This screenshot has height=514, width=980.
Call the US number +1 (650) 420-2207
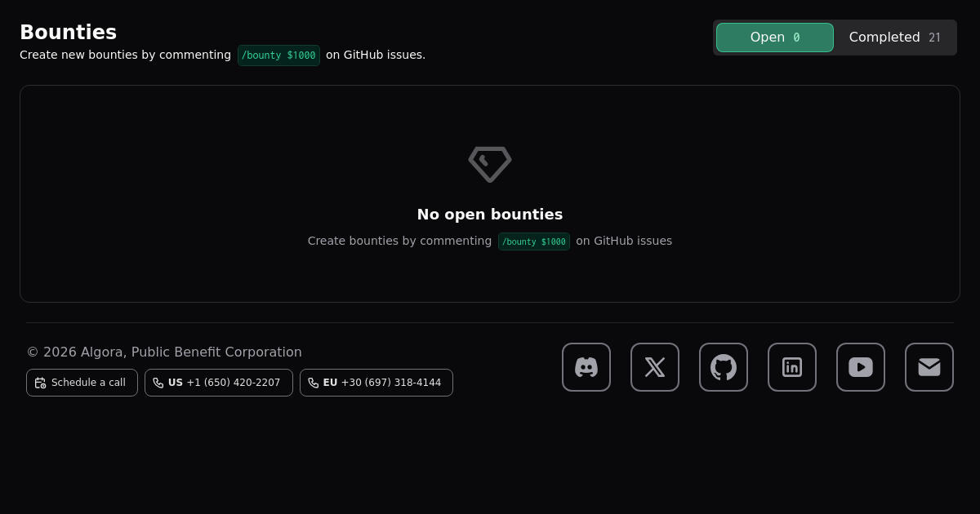(x=219, y=383)
